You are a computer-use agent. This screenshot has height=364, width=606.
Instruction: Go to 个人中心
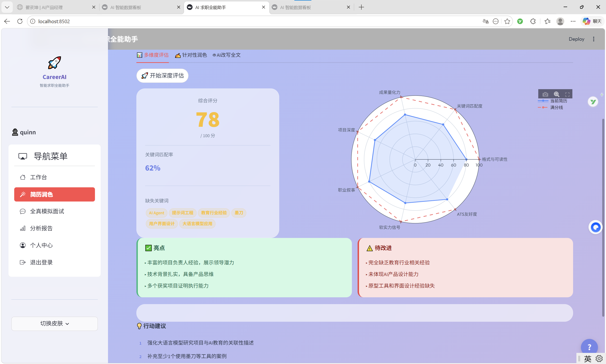click(41, 245)
